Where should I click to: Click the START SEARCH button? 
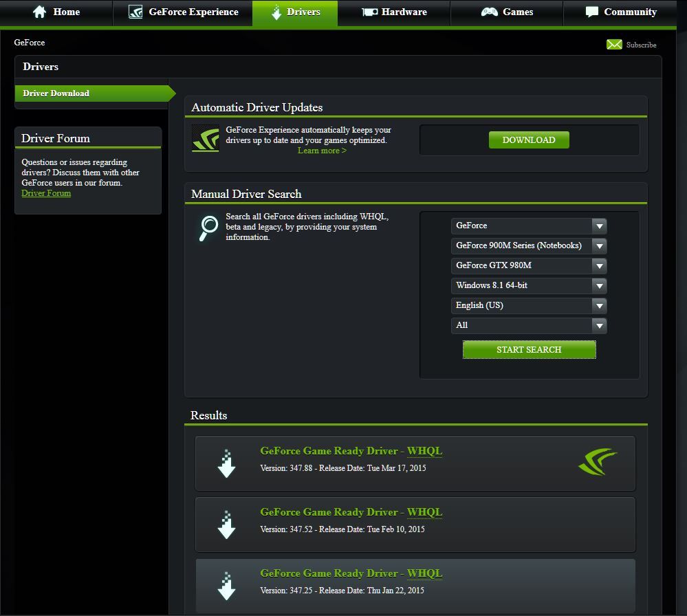pyautogui.click(x=530, y=350)
